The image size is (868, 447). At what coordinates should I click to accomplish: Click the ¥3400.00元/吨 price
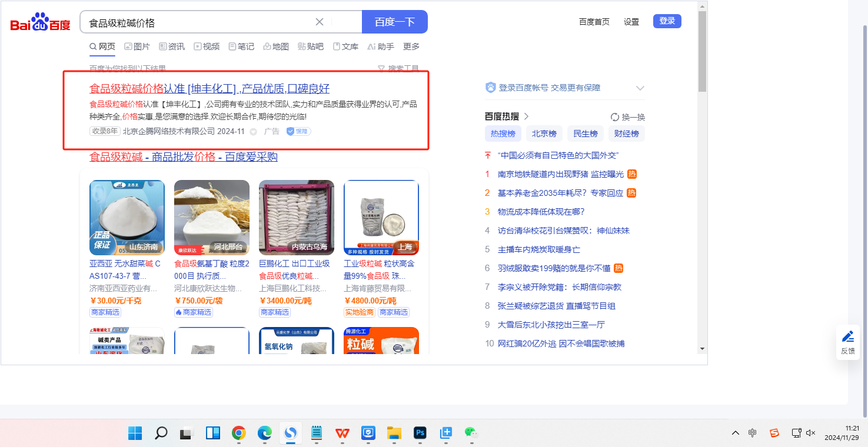click(x=285, y=301)
